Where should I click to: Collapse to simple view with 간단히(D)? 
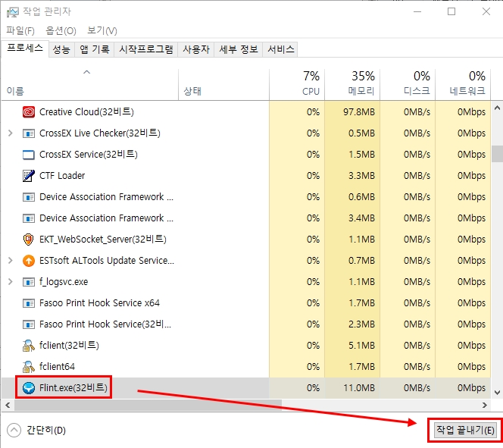click(x=36, y=431)
